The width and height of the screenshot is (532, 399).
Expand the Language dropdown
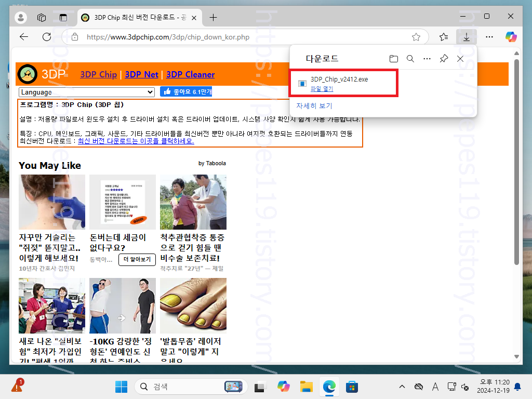(x=87, y=92)
